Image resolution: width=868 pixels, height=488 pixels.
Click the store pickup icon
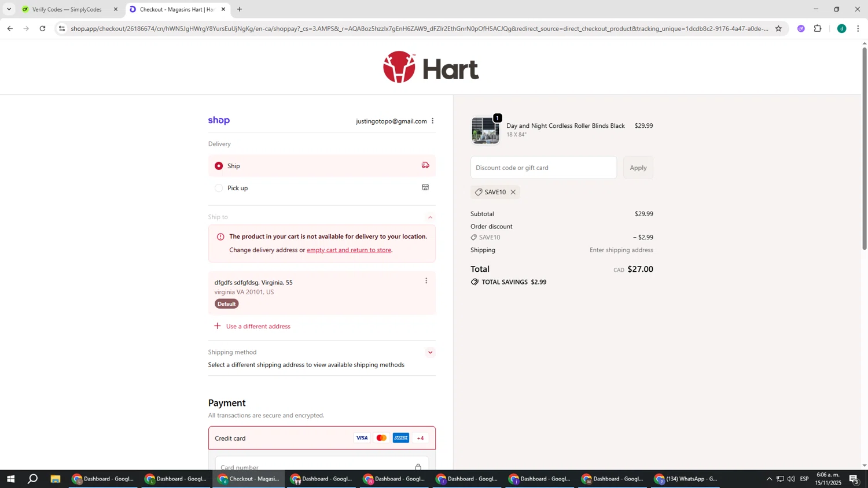pos(425,187)
